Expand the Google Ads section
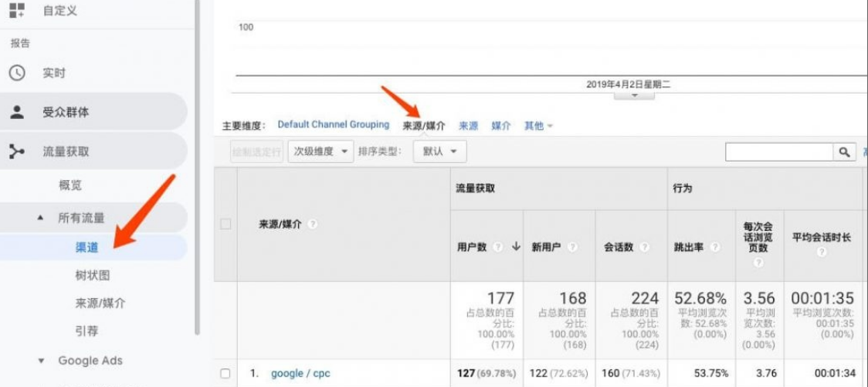This screenshot has width=868, height=387. (x=41, y=361)
